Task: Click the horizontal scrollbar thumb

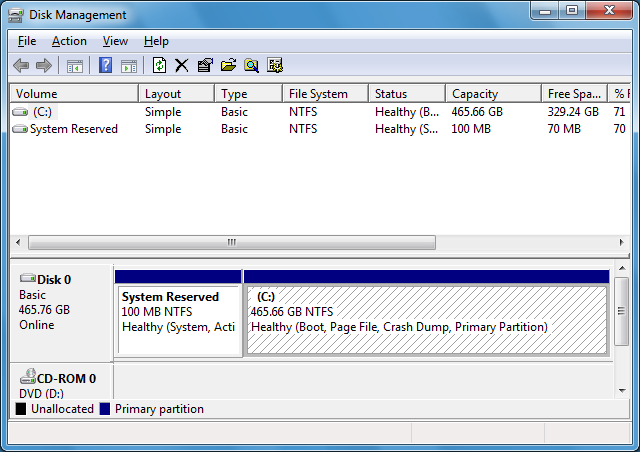Action: (232, 242)
